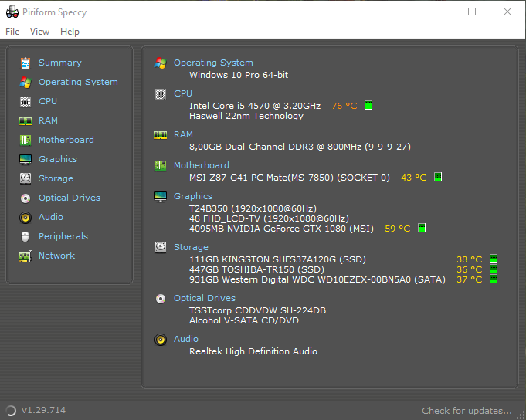
Task: View the Graphics section from sidebar
Action: coord(58,159)
